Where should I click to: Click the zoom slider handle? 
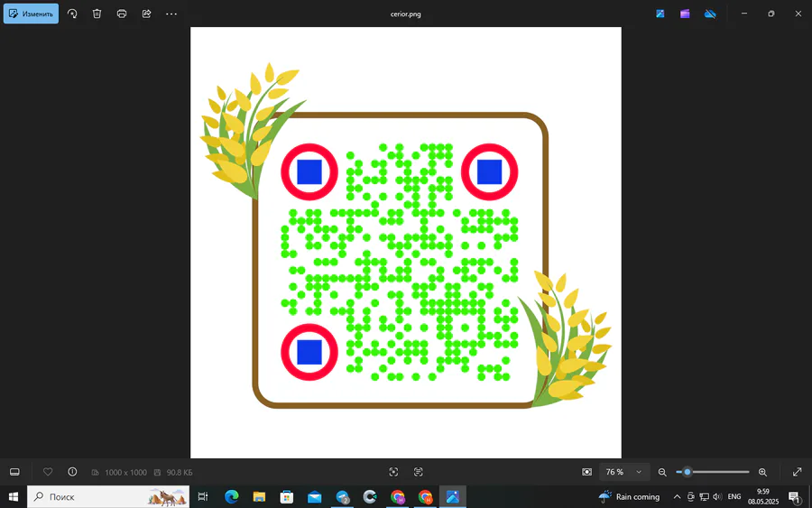687,472
